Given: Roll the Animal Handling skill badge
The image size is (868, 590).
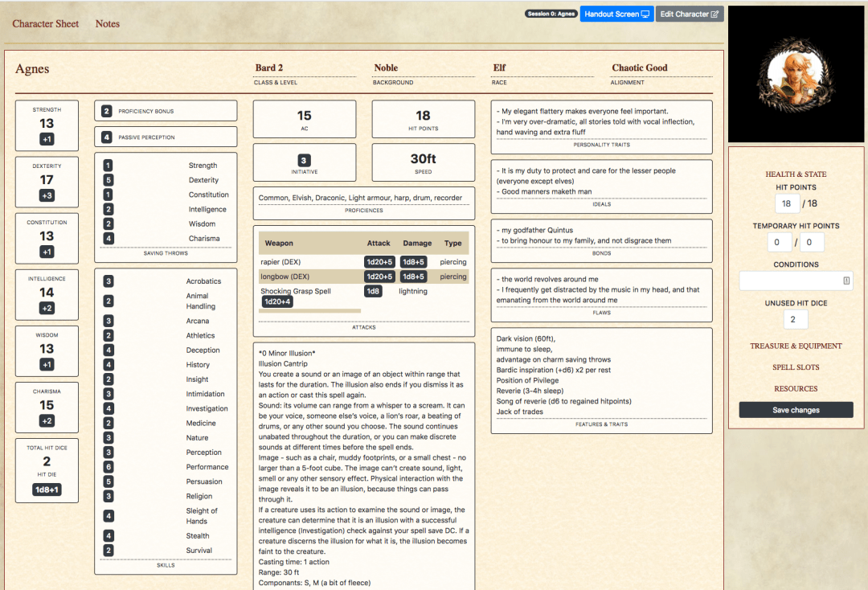Looking at the screenshot, I should [x=108, y=301].
